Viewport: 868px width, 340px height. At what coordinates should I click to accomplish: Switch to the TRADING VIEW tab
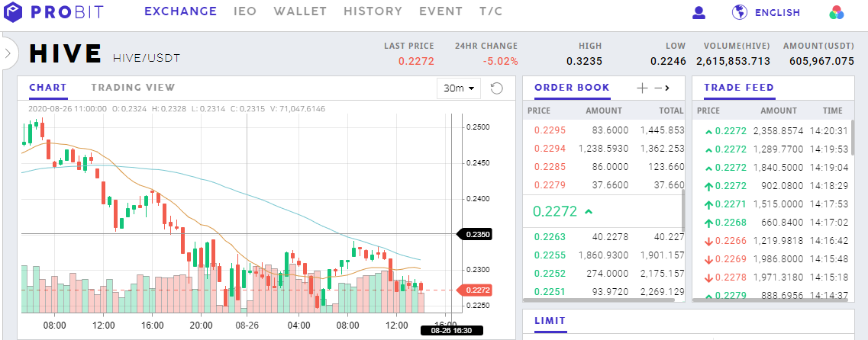(133, 88)
